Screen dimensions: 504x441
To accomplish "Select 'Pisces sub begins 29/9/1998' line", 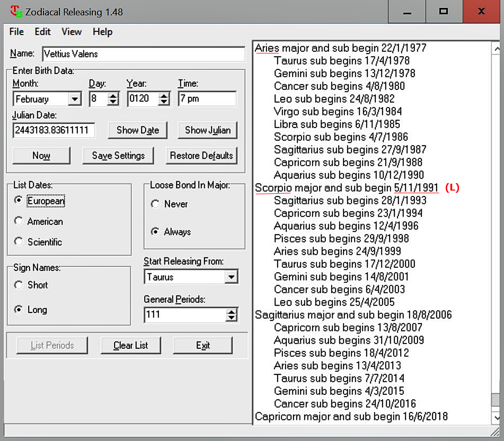I will [341, 239].
